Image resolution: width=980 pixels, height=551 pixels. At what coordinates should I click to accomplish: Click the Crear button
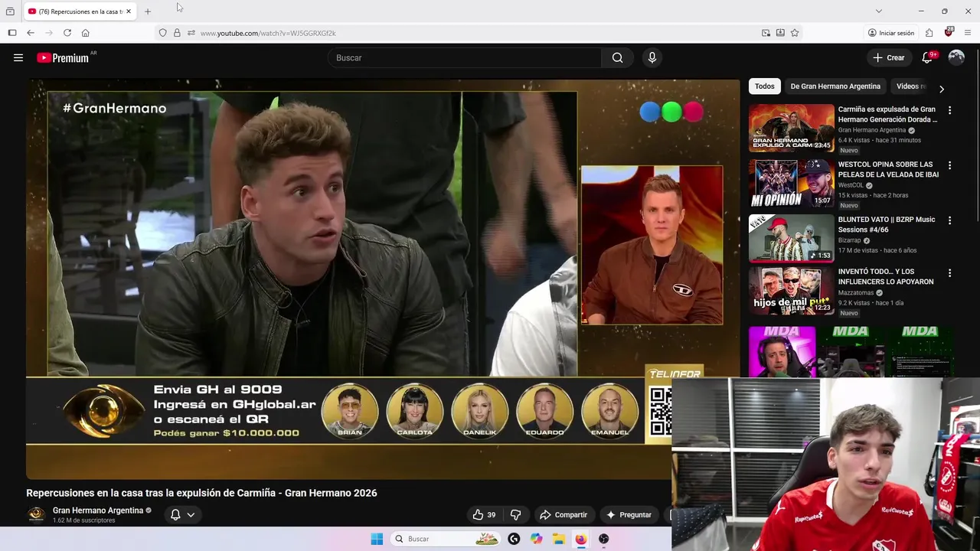pos(889,57)
